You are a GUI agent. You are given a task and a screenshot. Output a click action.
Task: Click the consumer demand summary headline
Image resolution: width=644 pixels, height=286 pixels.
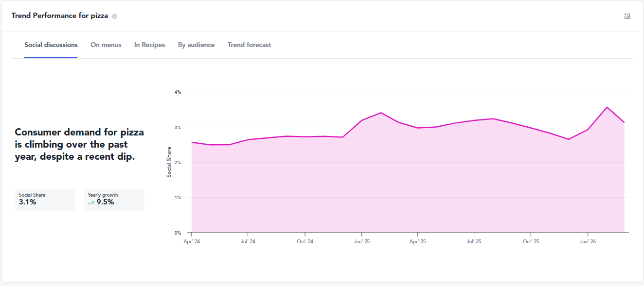click(x=79, y=144)
